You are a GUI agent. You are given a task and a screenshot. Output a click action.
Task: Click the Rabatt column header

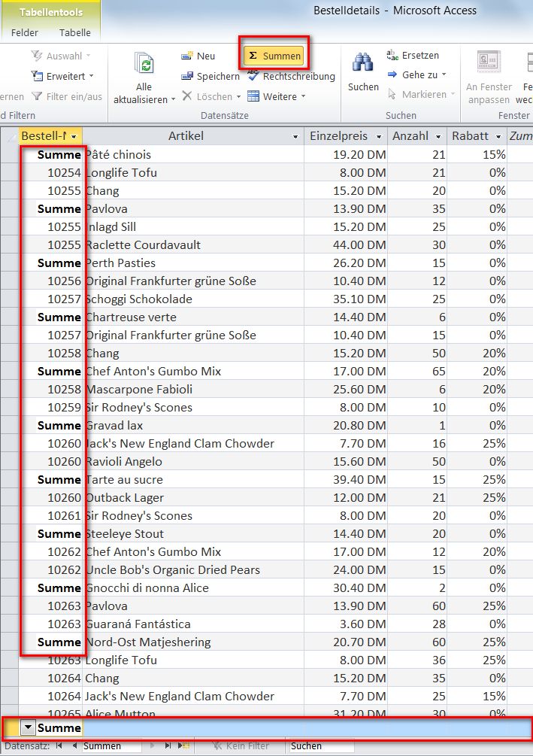(471, 136)
